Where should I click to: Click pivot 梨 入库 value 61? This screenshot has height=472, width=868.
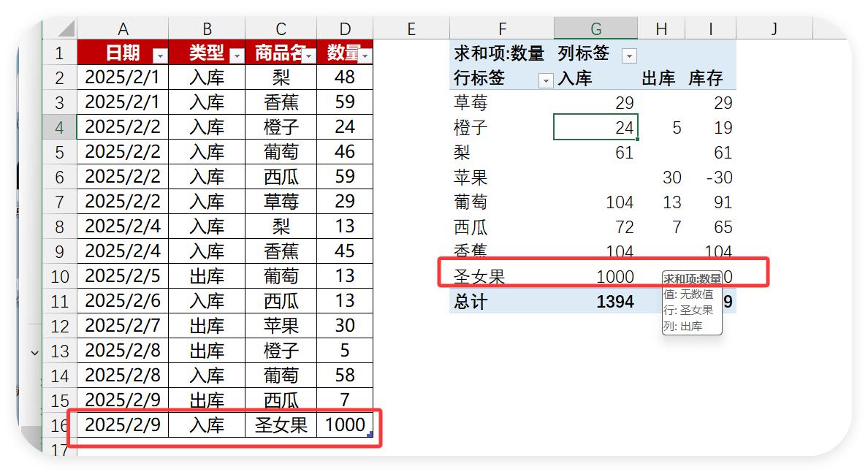click(625, 153)
